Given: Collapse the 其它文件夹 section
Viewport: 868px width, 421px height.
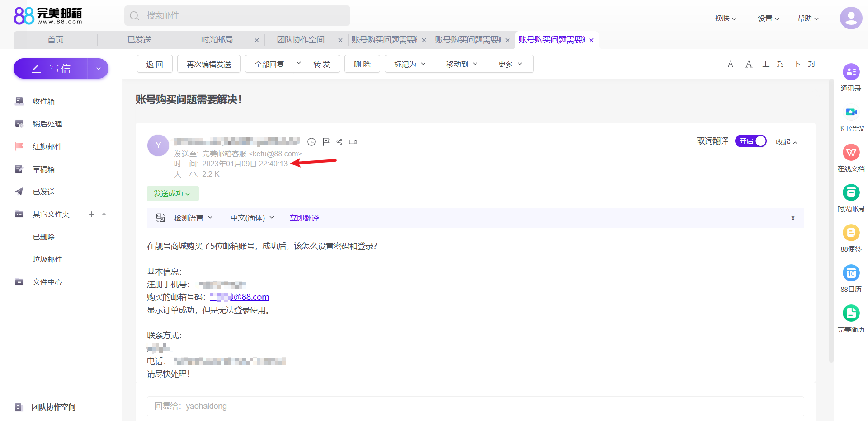Looking at the screenshot, I should click(104, 214).
